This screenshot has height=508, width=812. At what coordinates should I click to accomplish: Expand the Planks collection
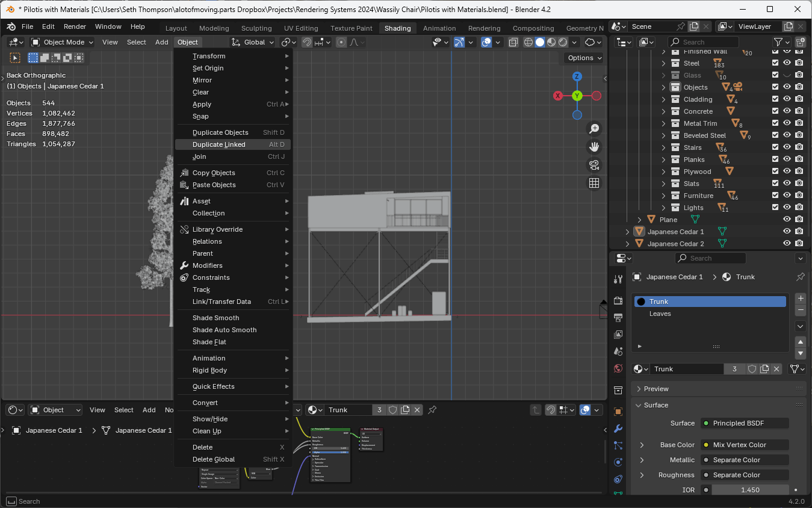tap(664, 160)
